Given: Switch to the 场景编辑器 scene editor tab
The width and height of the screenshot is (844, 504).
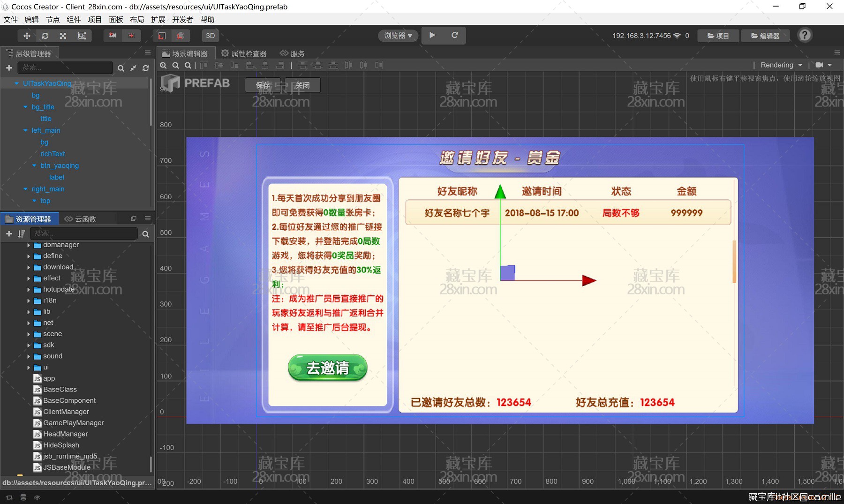Looking at the screenshot, I should [185, 53].
